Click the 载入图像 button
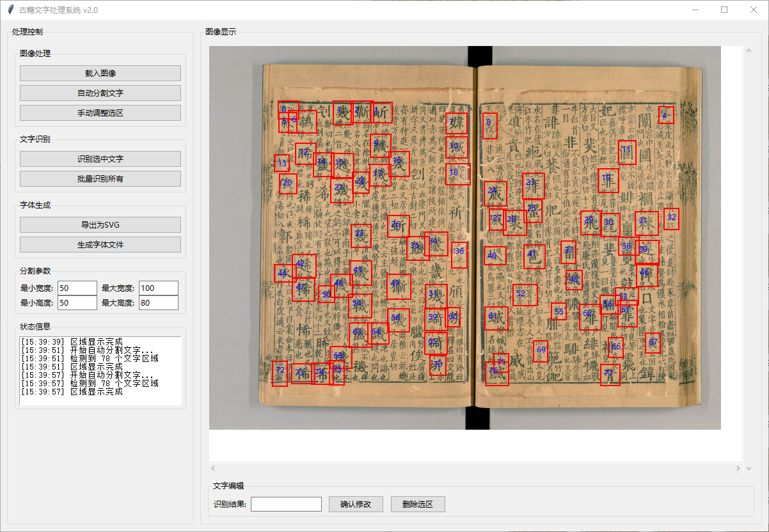Image resolution: width=769 pixels, height=532 pixels. (x=100, y=73)
